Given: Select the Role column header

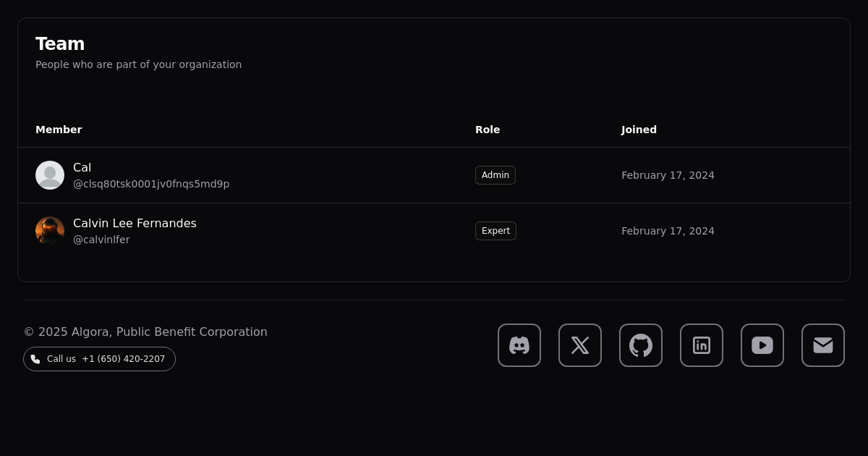Looking at the screenshot, I should (x=488, y=130).
